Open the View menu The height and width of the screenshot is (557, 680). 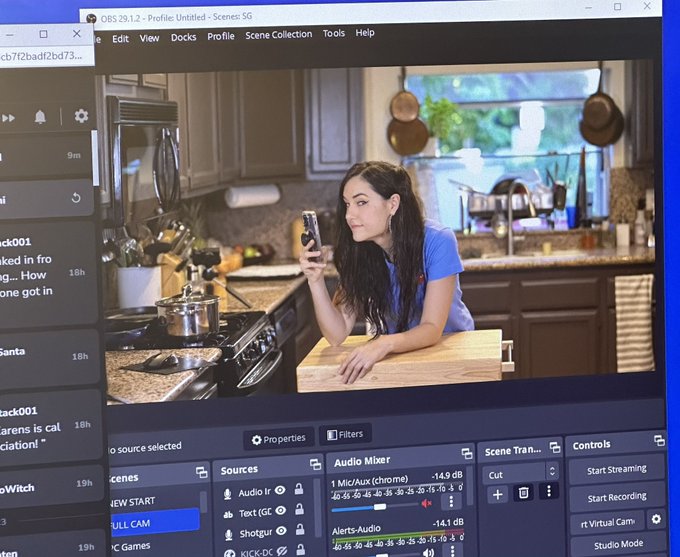tap(149, 38)
